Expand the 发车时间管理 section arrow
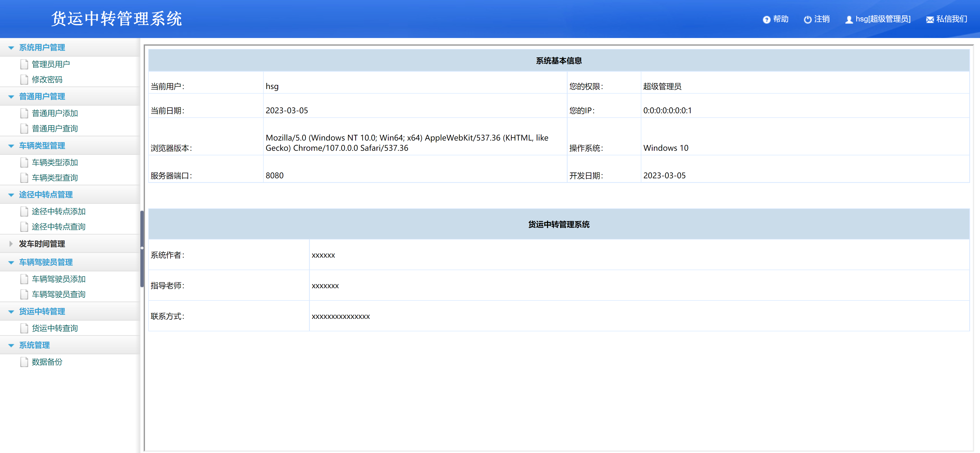Image resolution: width=980 pixels, height=453 pixels. point(11,244)
